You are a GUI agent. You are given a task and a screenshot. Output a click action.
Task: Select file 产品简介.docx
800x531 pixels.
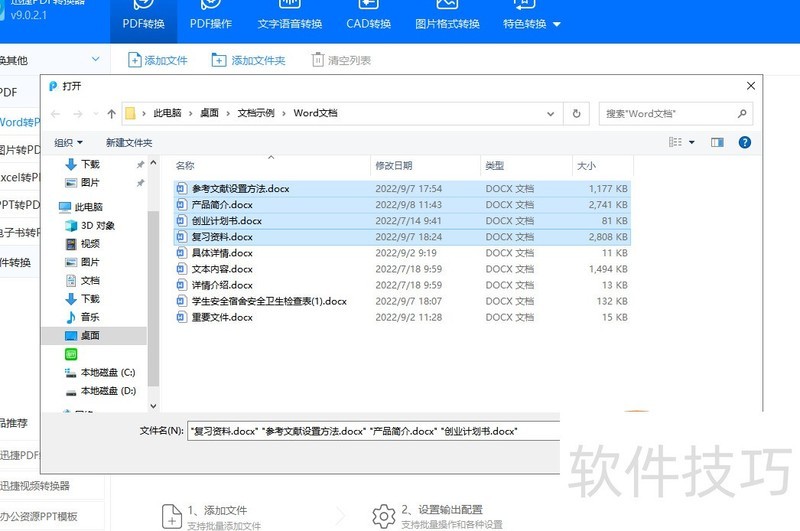coord(402,205)
